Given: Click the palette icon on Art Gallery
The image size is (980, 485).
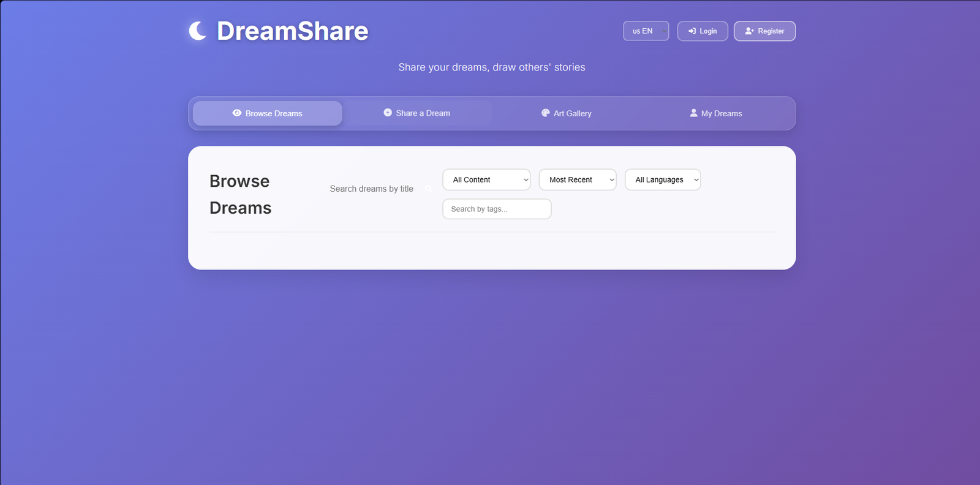Looking at the screenshot, I should (546, 113).
